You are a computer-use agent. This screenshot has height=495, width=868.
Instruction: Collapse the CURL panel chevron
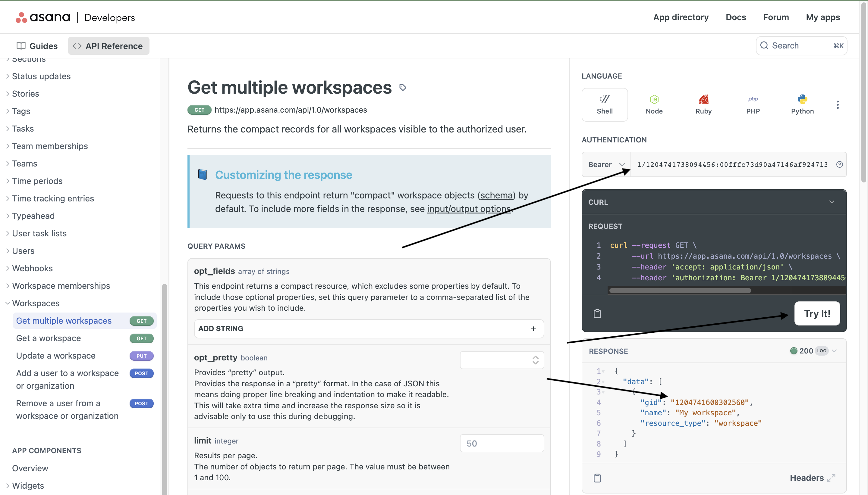[831, 202]
